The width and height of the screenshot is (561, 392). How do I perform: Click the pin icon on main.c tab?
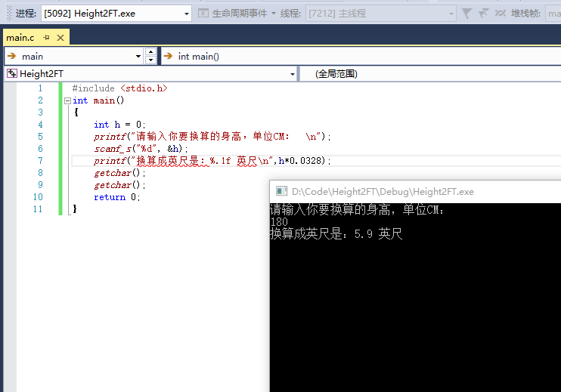click(x=47, y=38)
